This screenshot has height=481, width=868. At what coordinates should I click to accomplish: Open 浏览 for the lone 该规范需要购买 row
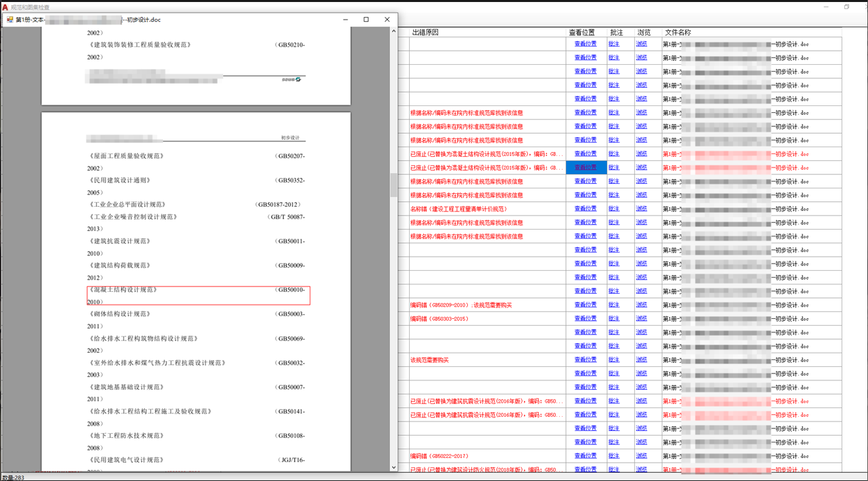pyautogui.click(x=641, y=359)
